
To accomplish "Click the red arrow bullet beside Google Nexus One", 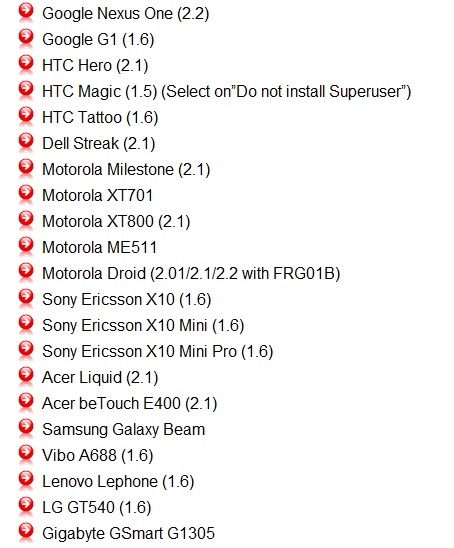I will (26, 11).
